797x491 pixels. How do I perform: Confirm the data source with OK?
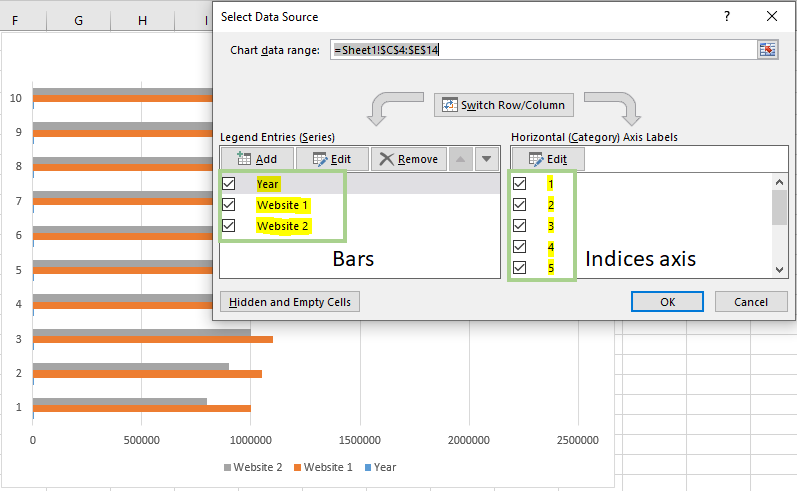[x=667, y=302]
